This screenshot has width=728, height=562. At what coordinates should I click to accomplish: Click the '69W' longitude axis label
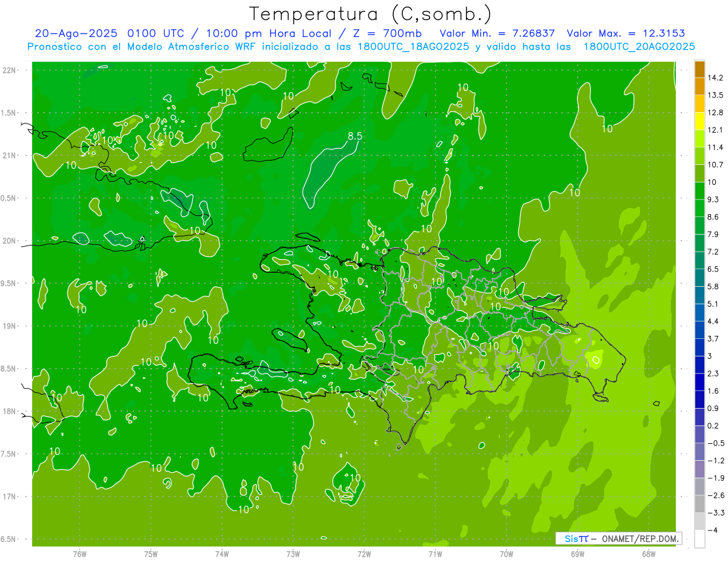pos(577,554)
